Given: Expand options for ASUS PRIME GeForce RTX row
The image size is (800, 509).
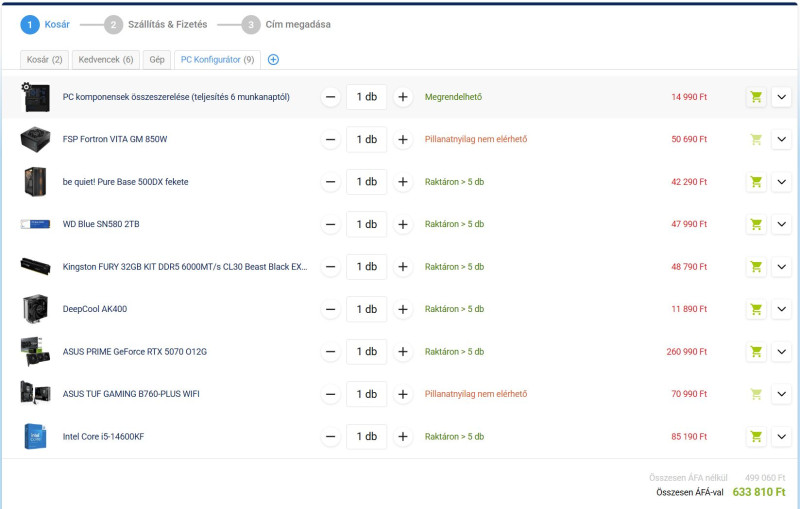Looking at the screenshot, I should pyautogui.click(x=781, y=351).
